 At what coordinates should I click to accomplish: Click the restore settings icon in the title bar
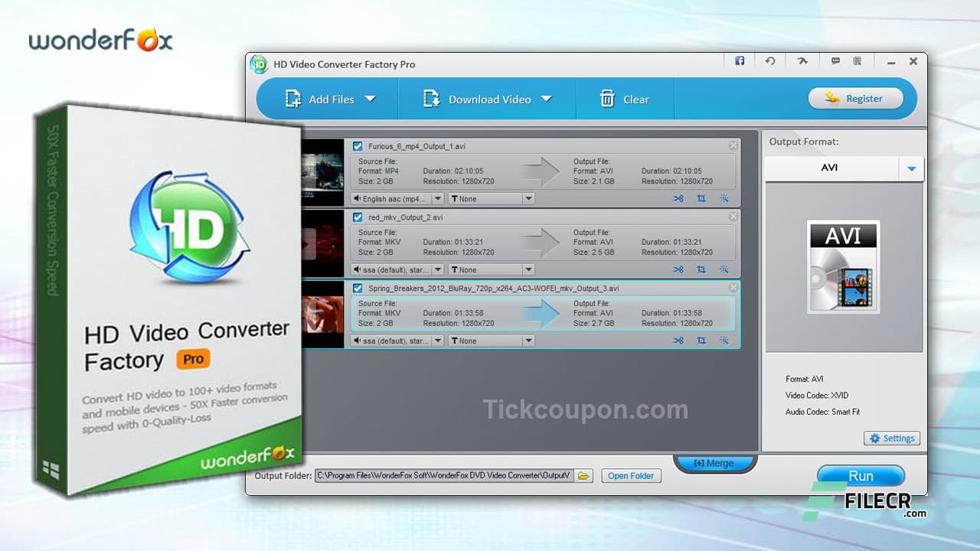(x=771, y=60)
